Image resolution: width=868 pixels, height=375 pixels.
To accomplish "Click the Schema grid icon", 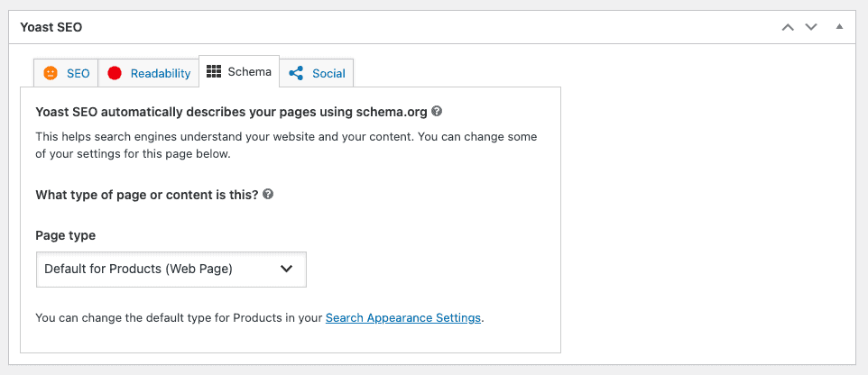I will click(x=213, y=71).
